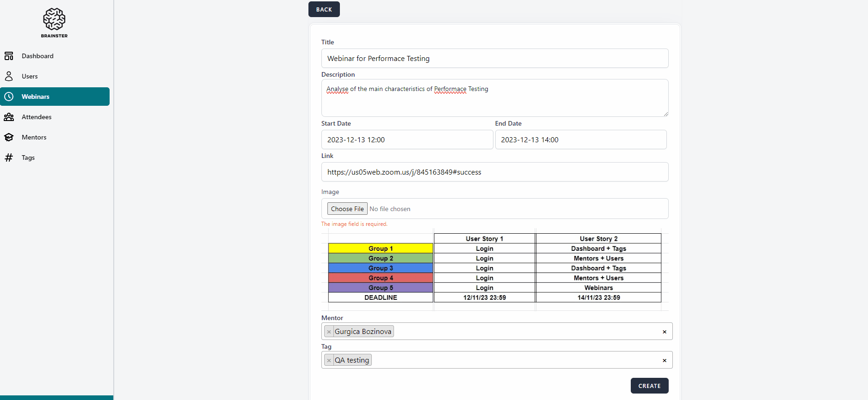868x400 pixels.
Task: Remove Gurgica Bozinova mentor chip
Action: 329,332
